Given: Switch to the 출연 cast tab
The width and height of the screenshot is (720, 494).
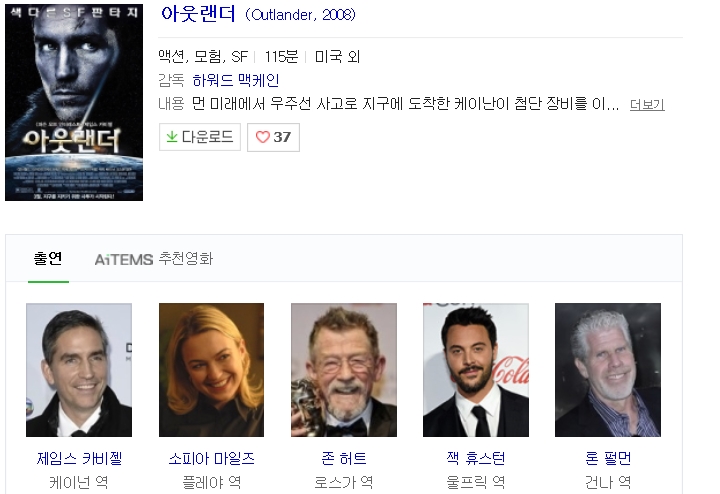Looking at the screenshot, I should [x=48, y=259].
